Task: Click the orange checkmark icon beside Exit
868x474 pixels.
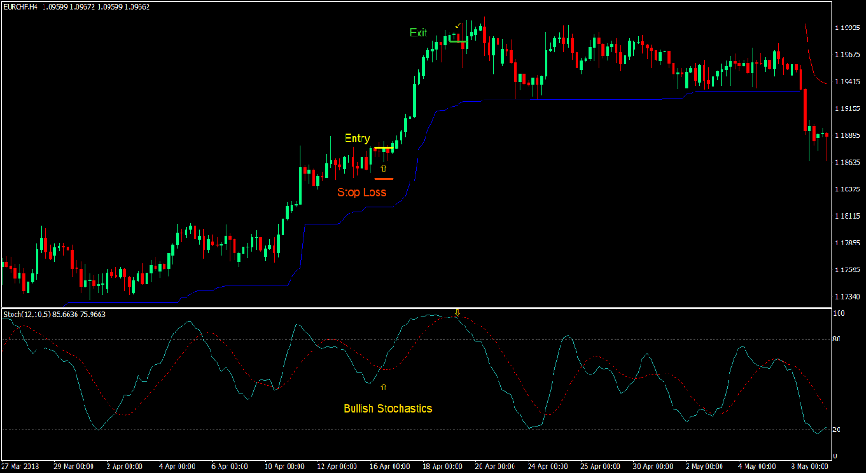Action: (458, 27)
